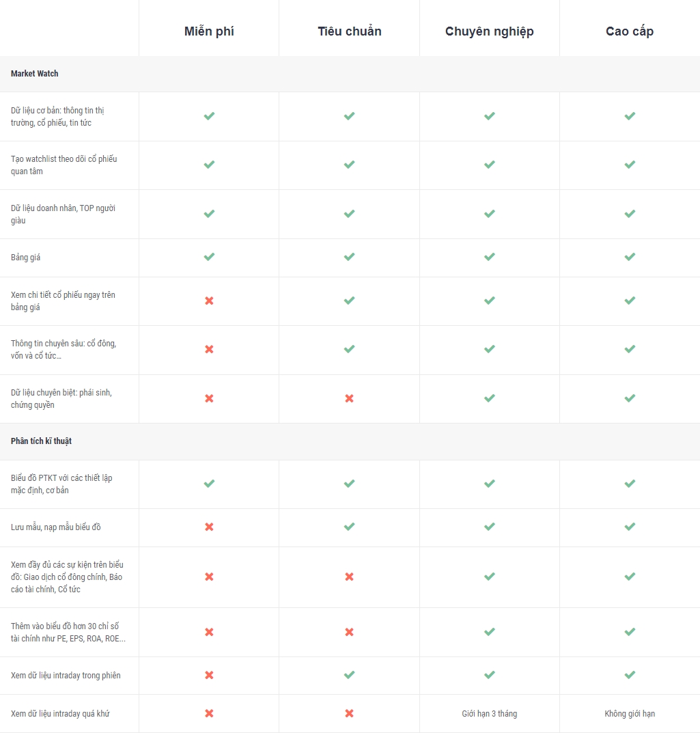Click the Giới hạn 3 tháng cell text
The image size is (700, 733).
489,713
